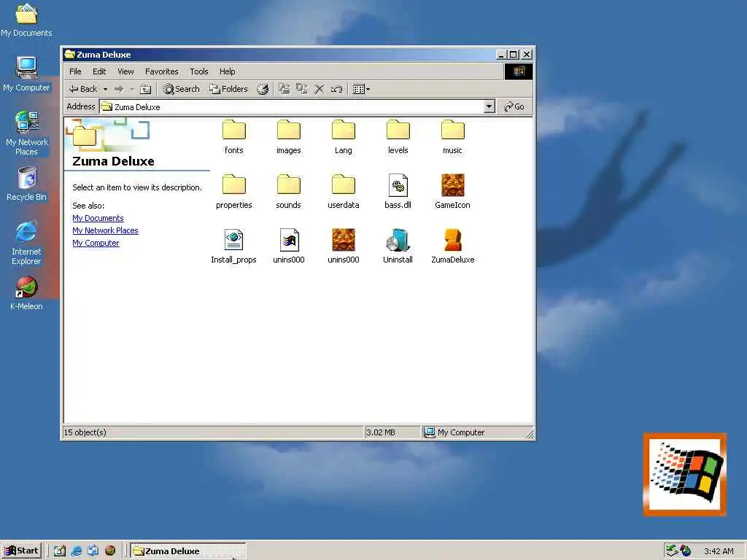This screenshot has height=560, width=747.
Task: Launch Outlook Express from quick launch
Action: [x=93, y=551]
